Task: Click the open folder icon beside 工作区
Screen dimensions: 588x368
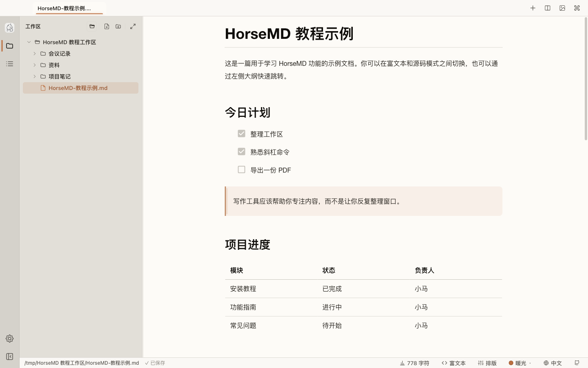Action: coord(92,27)
